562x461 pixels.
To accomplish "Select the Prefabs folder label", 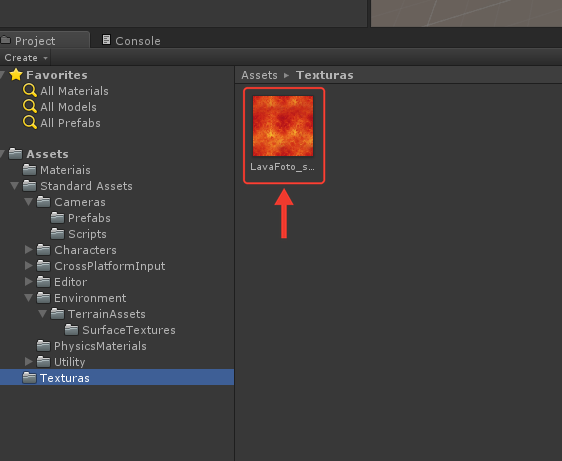I will 89,218.
